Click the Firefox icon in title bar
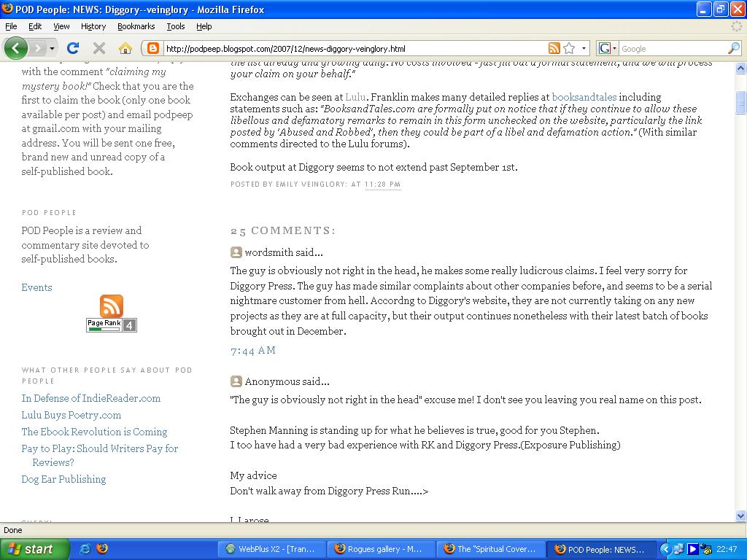This screenshot has width=747, height=560. pos(7,9)
